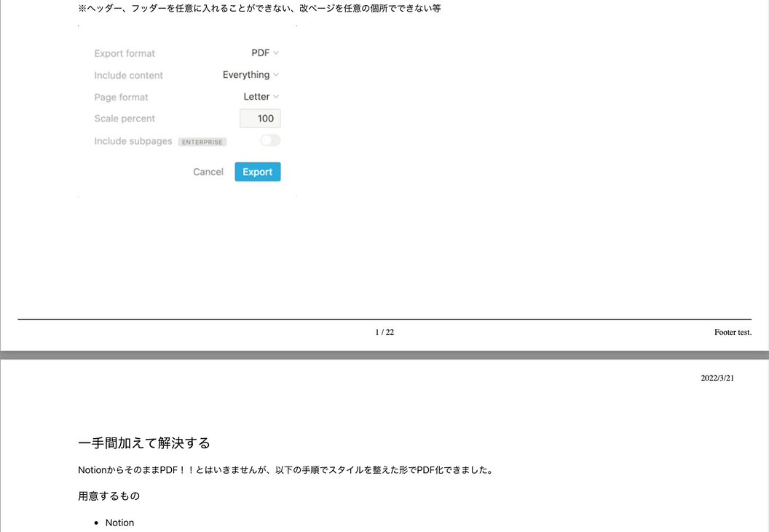Viewport: 769px width, 532px height.
Task: Open the Page format Letter dropdown
Action: [261, 97]
